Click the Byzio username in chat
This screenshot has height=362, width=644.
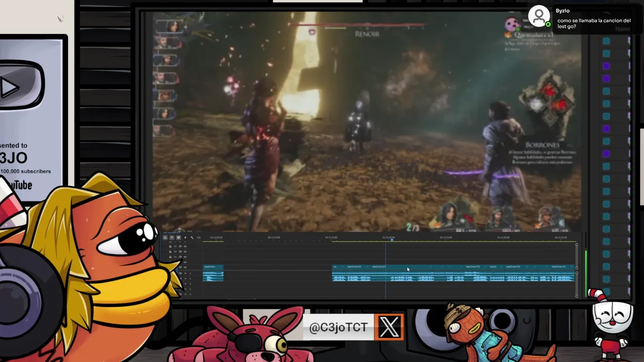(563, 11)
